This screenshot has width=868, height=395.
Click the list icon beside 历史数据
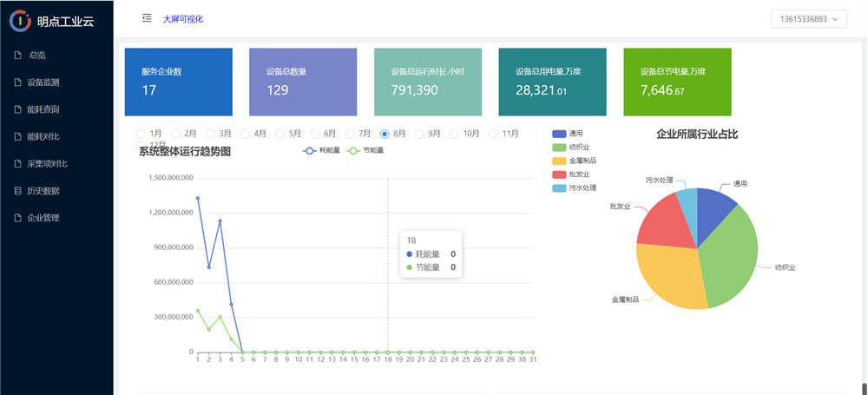(x=17, y=190)
